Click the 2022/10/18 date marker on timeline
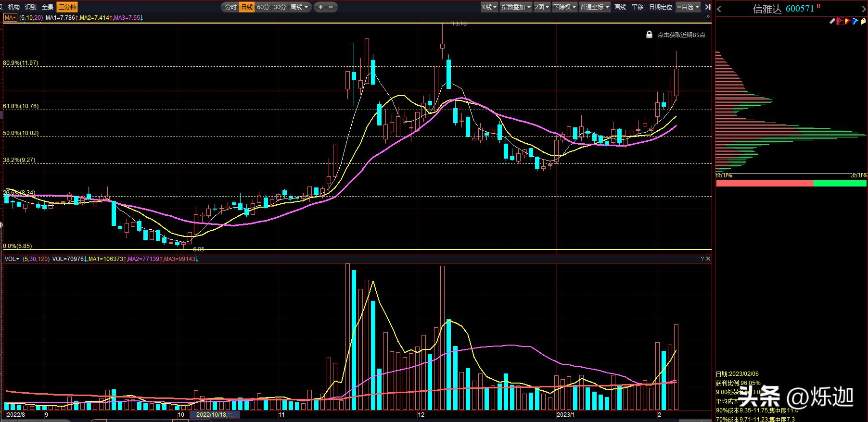Viewport: 868px width, 422px height. tap(215, 414)
